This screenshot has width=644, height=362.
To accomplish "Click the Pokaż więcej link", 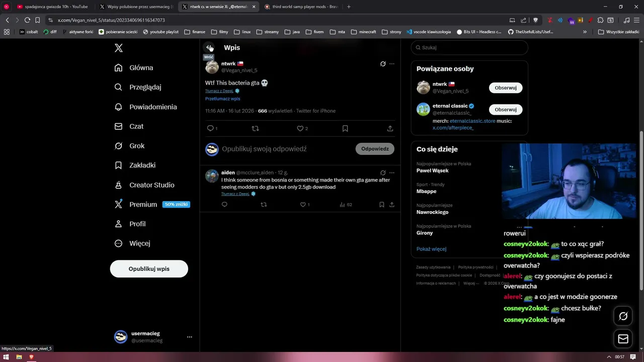I will point(431,249).
